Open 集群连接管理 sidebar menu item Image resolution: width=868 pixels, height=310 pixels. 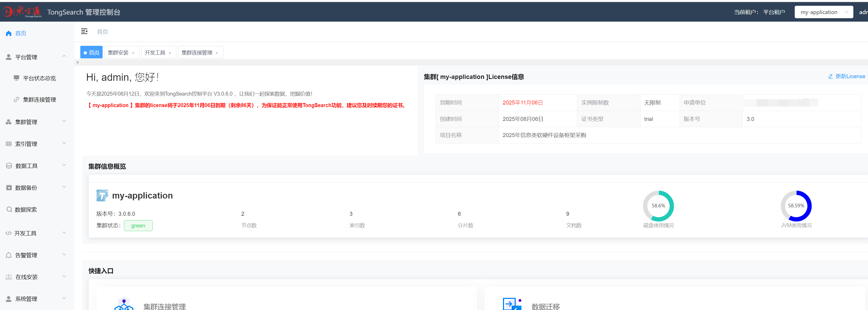point(37,100)
